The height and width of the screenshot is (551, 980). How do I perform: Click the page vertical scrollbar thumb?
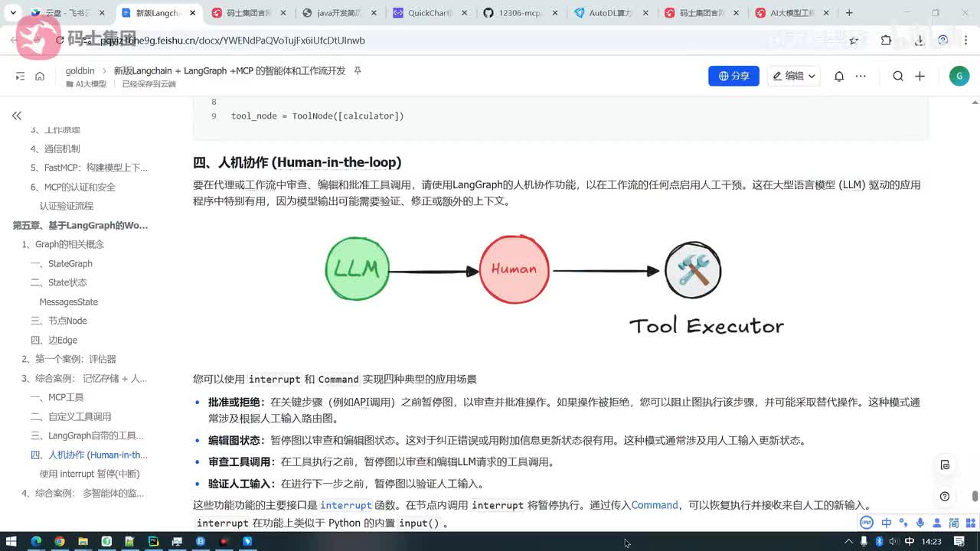click(975, 496)
